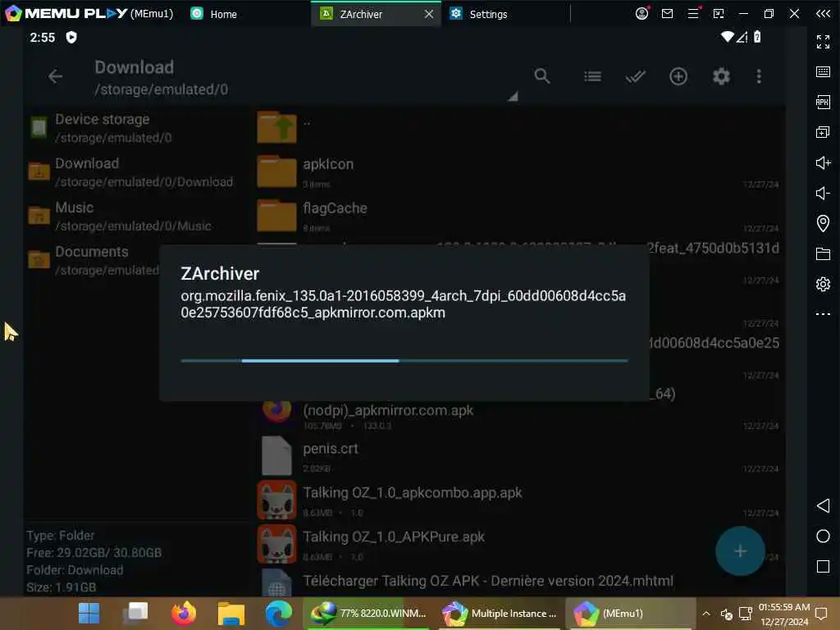The image size is (840, 630).
Task: Open keyboard mapping icon in MEmu sidebar
Action: tap(823, 71)
